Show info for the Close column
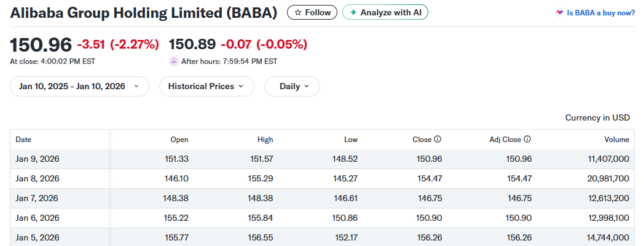 point(438,140)
